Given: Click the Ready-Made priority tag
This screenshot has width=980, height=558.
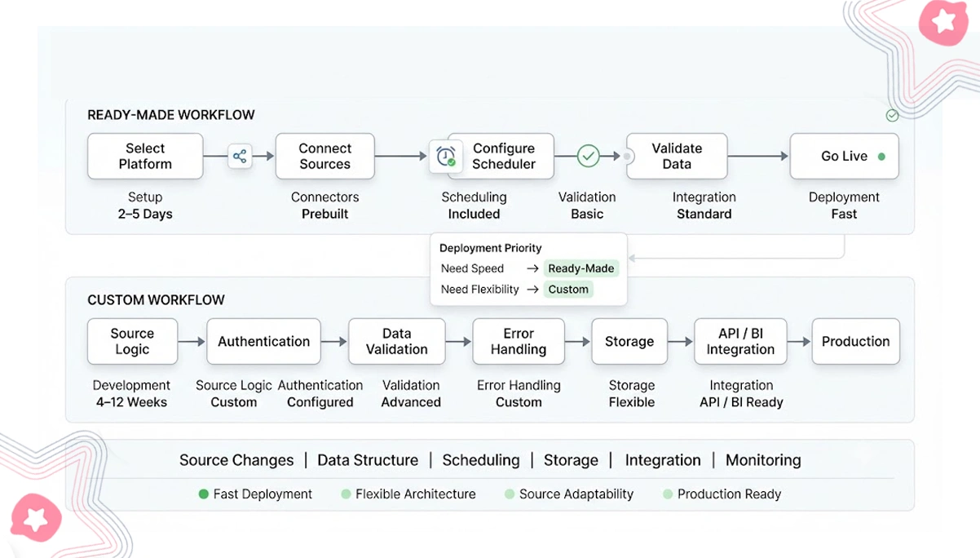Looking at the screenshot, I should (x=581, y=268).
